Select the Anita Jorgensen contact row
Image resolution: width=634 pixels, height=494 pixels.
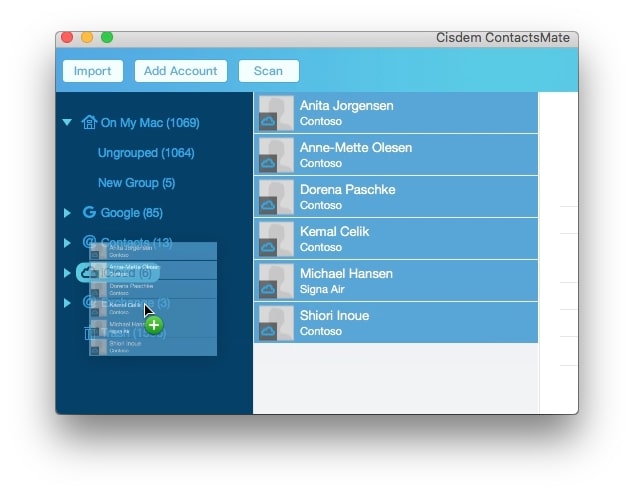pyautogui.click(x=396, y=113)
